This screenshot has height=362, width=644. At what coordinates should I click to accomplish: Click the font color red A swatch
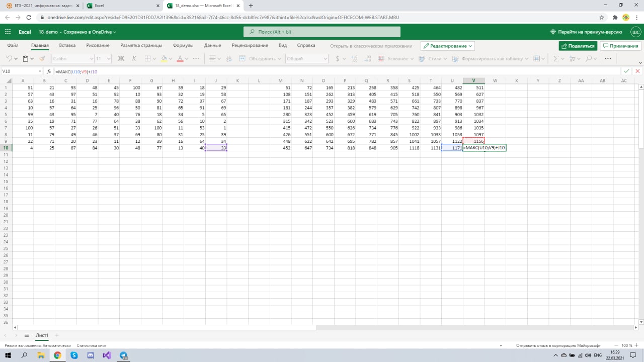click(180, 58)
